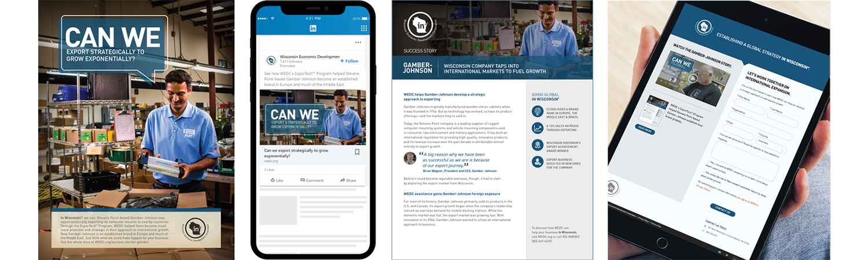
Task: Bookmark the LinkedIn post with save icon
Action: pos(357,152)
